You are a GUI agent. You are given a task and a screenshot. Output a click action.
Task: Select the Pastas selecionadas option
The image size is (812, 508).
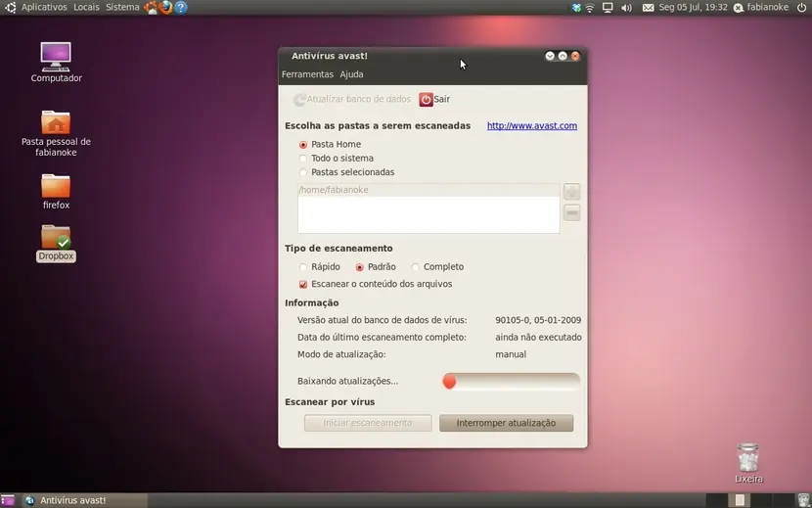[x=303, y=172]
